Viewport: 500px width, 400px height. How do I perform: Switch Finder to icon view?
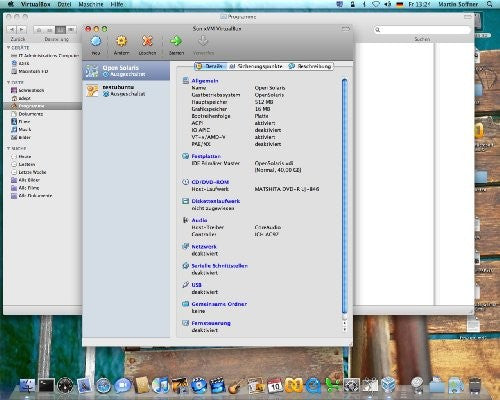[39, 30]
